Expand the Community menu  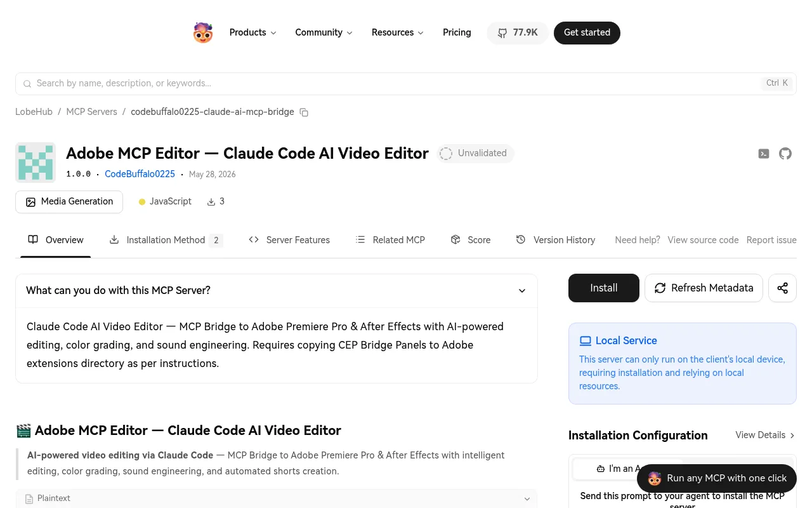tap(324, 32)
